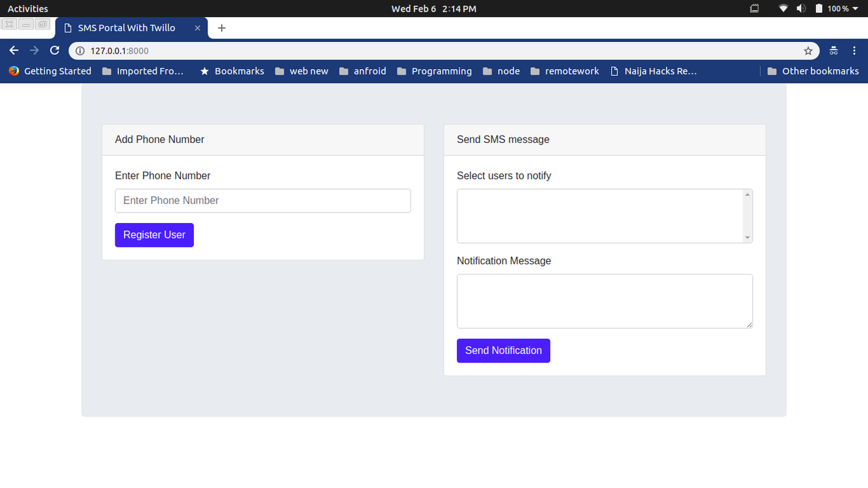Click the battery 100% indicator
Image resolution: width=868 pixels, height=488 pixels.
pyautogui.click(x=832, y=9)
